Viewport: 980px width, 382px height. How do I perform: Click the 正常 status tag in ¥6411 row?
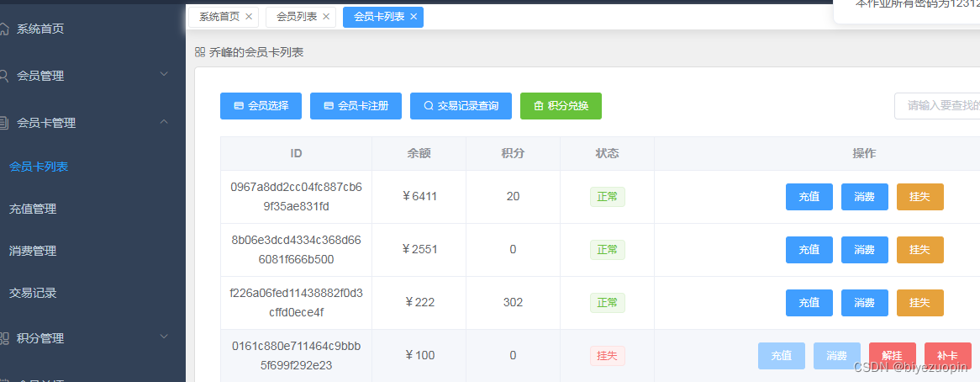pyautogui.click(x=607, y=197)
